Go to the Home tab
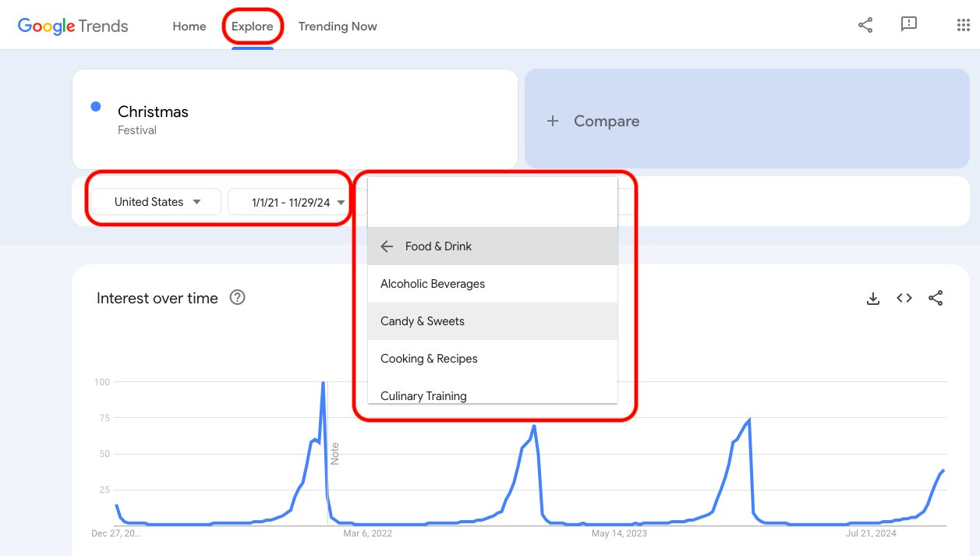The width and height of the screenshot is (980, 556). (x=189, y=27)
